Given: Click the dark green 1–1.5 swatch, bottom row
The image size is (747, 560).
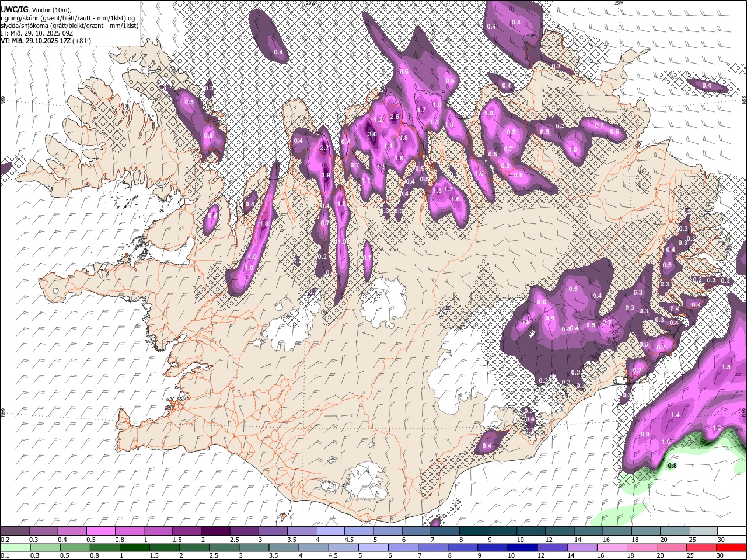Looking at the screenshot, I should click(135, 547).
